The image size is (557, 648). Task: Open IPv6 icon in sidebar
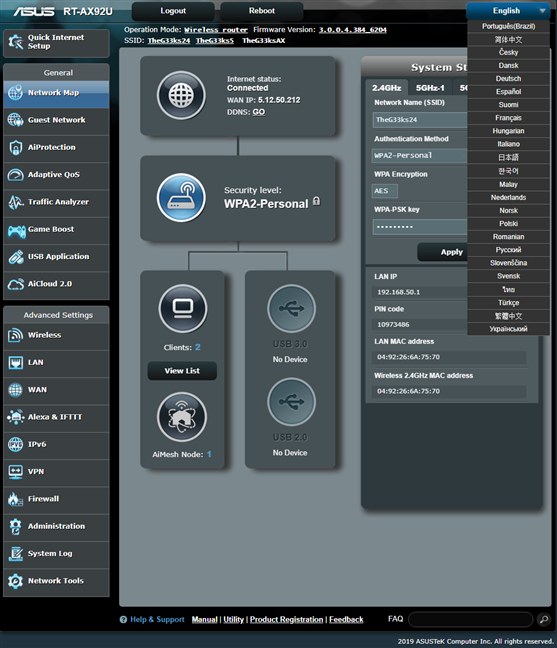pyautogui.click(x=15, y=444)
